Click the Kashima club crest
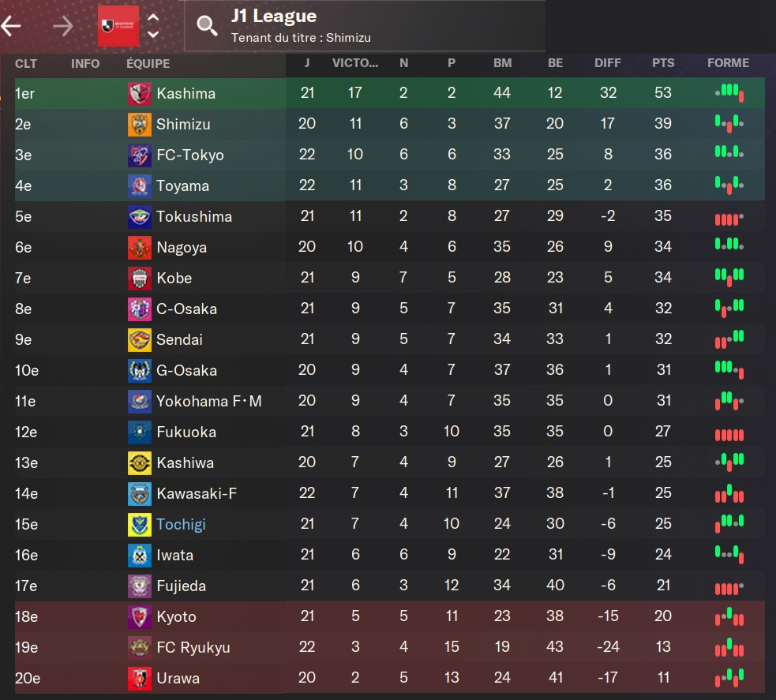Screen dimensions: 776x700 click(139, 94)
